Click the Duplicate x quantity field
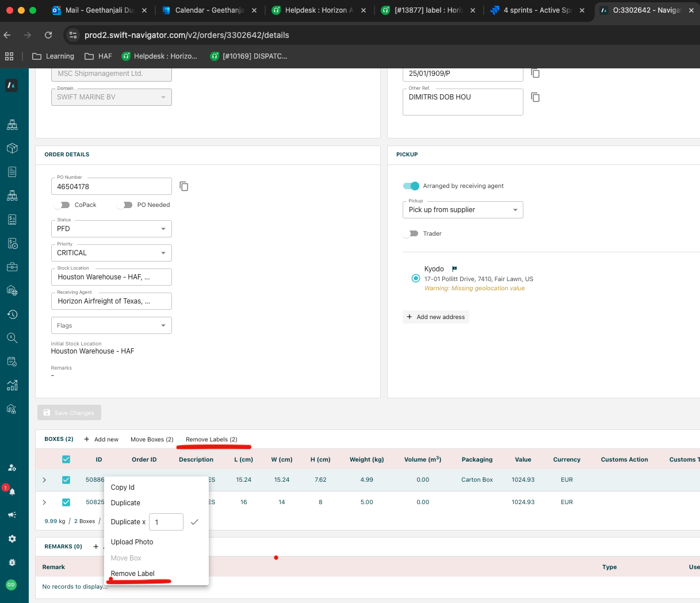 [166, 522]
